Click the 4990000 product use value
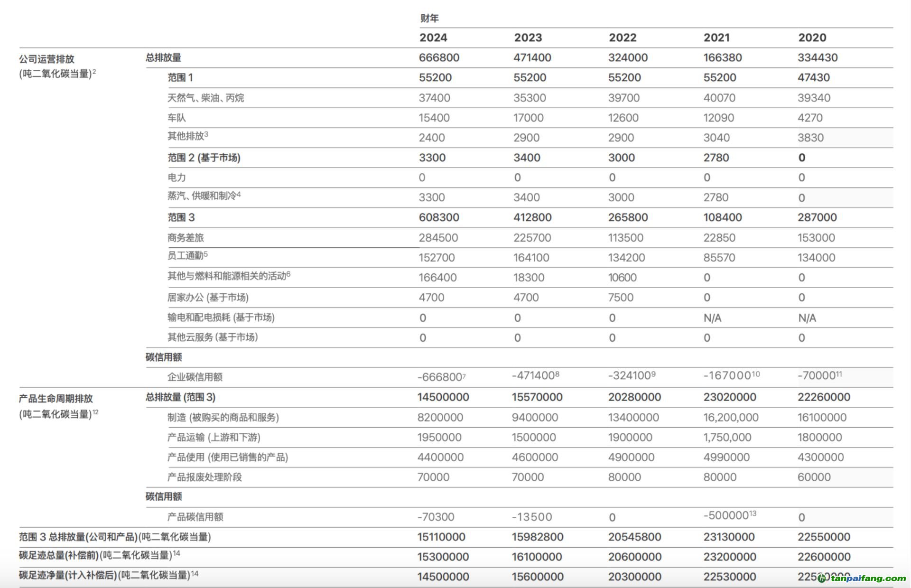The width and height of the screenshot is (911, 588). tap(726, 457)
